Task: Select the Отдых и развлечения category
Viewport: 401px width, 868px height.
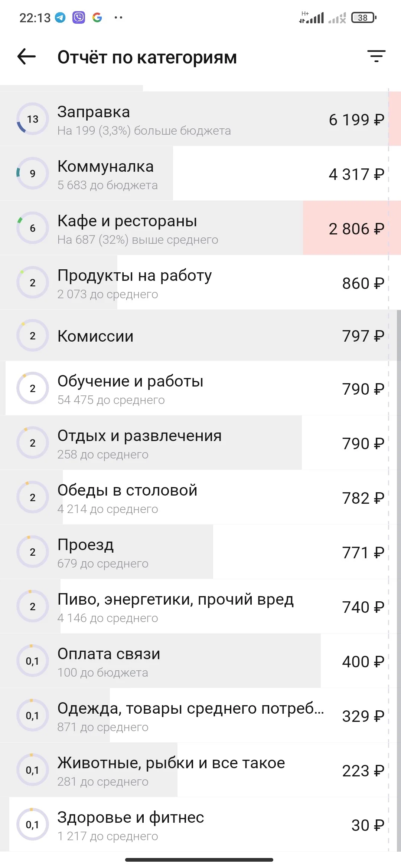Action: 200,443
